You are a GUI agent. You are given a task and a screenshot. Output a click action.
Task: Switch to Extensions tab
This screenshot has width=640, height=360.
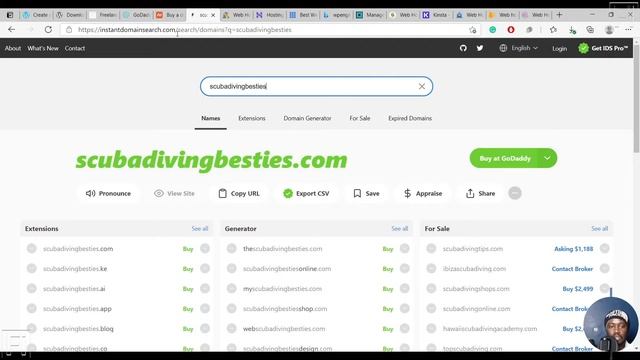(x=252, y=118)
